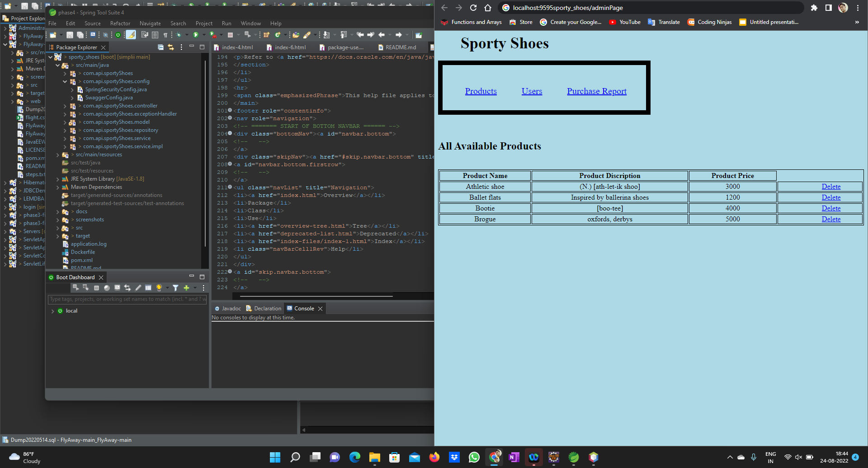Toggle Link with Editor in Package Explorer

click(x=171, y=47)
